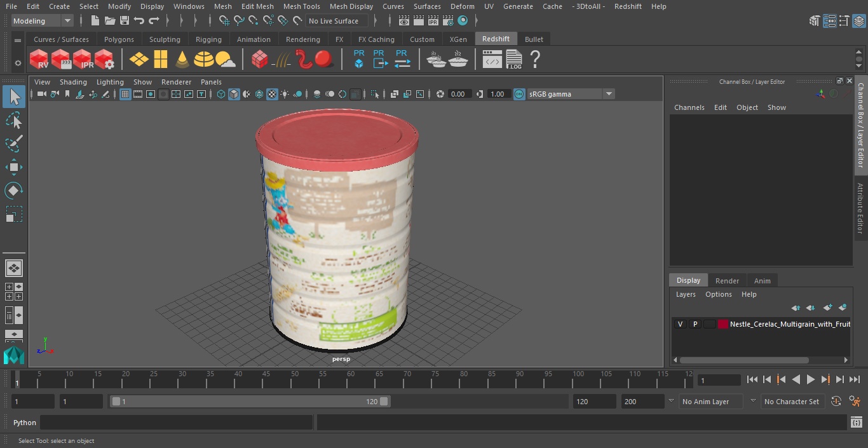
Task: Go to the start of playback range
Action: click(x=752, y=379)
